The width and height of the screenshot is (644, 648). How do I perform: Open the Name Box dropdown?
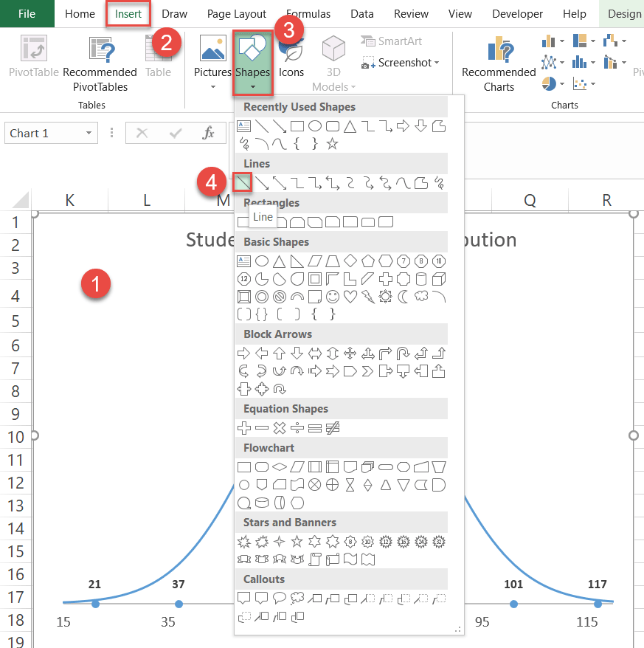88,133
